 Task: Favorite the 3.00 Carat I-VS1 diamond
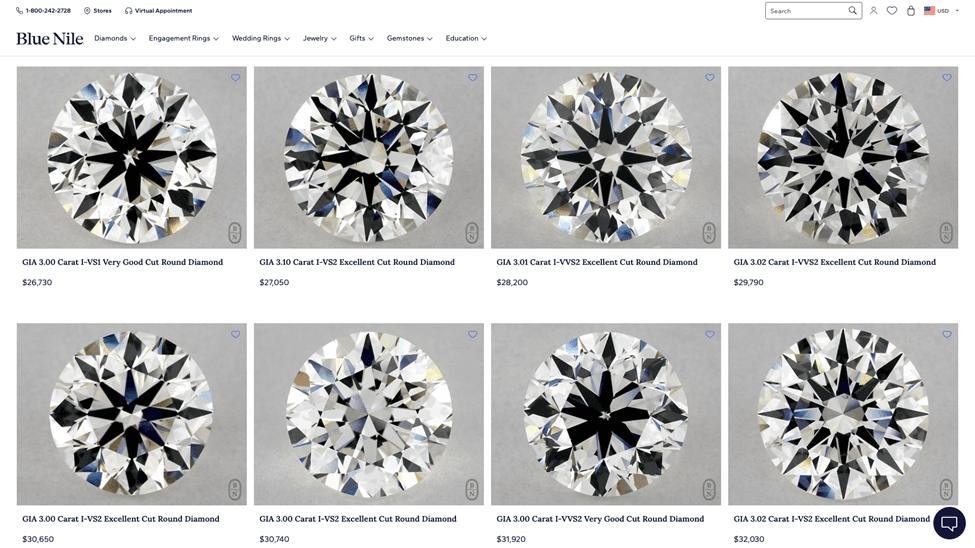point(235,78)
